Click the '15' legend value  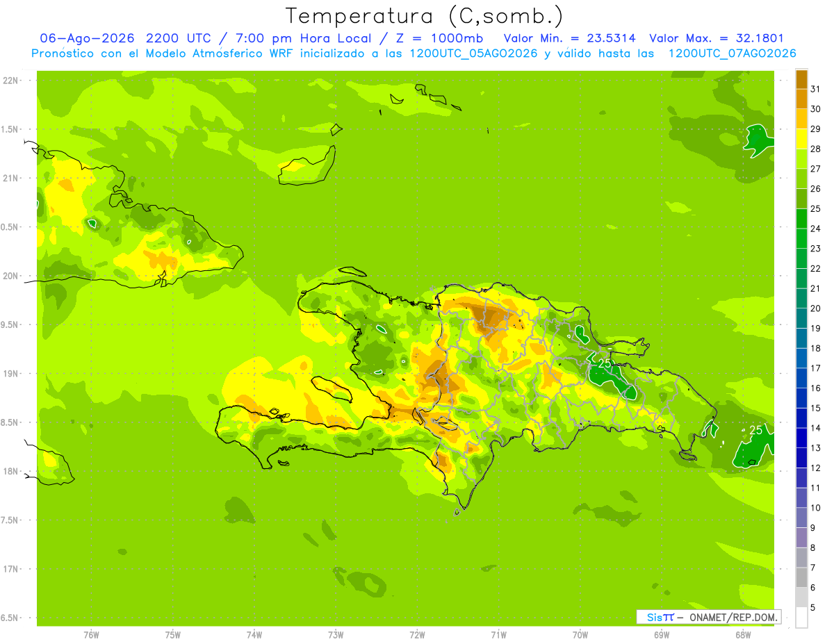tap(816, 408)
